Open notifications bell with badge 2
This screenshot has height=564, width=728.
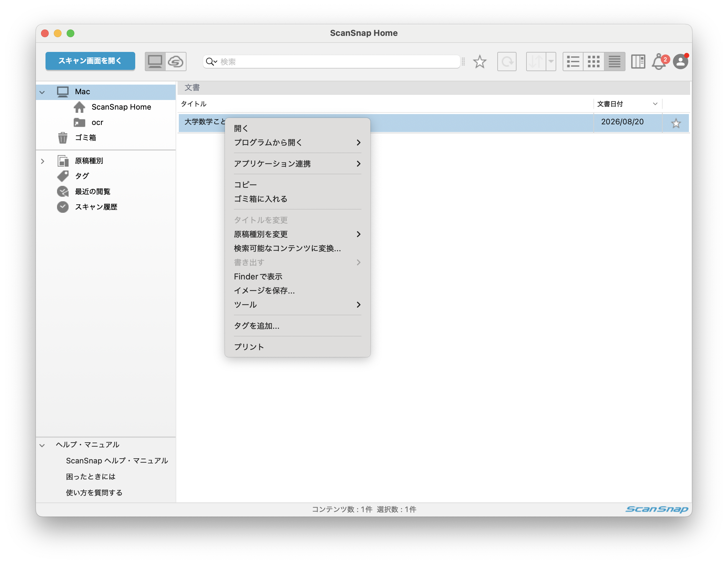coord(660,62)
